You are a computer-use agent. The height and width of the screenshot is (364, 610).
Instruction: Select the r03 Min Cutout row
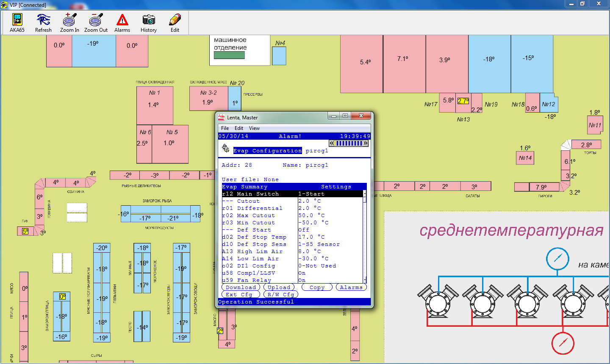(x=292, y=223)
